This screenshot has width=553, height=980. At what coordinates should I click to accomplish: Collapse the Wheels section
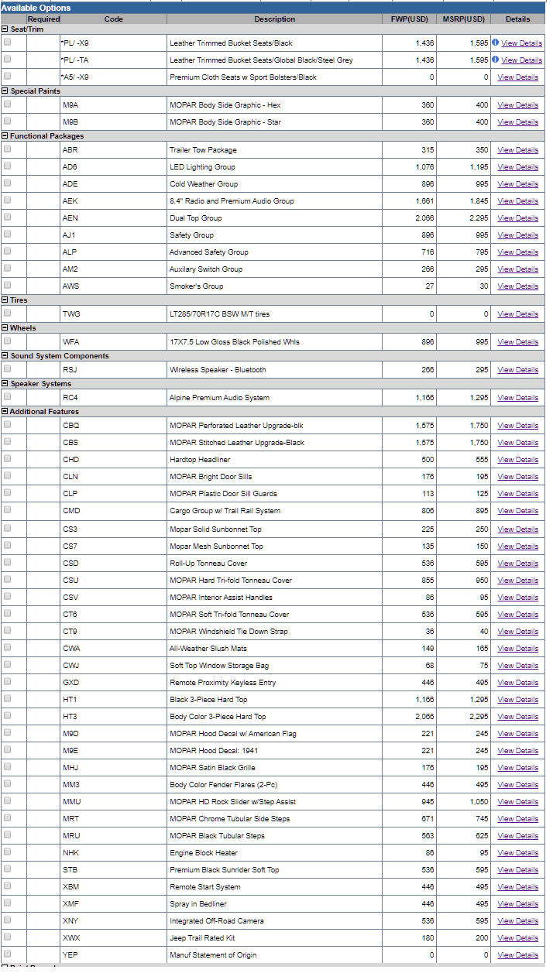tap(5, 327)
